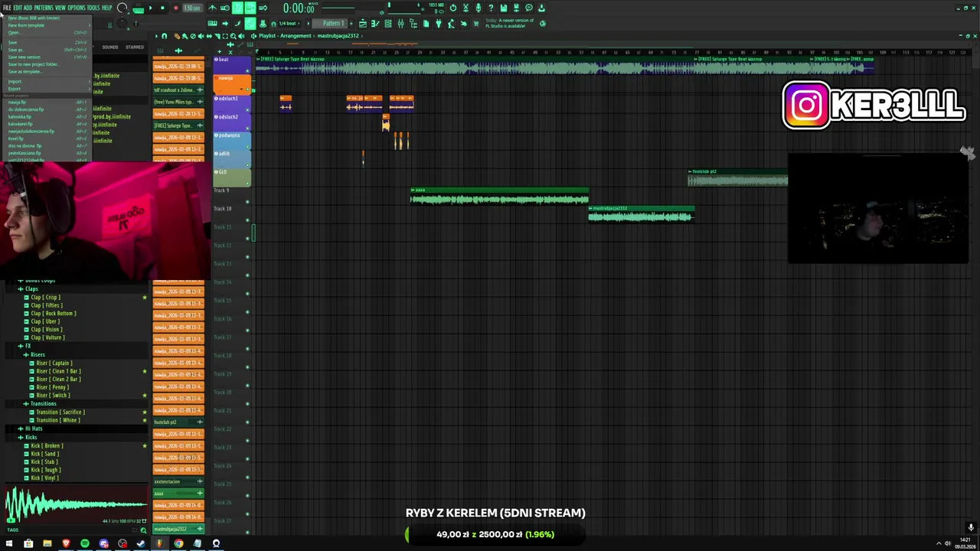Click the 130.000 tempo field
The image size is (980, 551).
coord(192,8)
